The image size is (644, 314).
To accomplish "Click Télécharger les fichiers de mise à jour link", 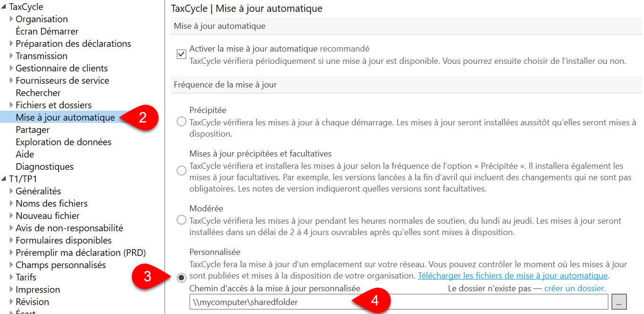I will pos(513,276).
